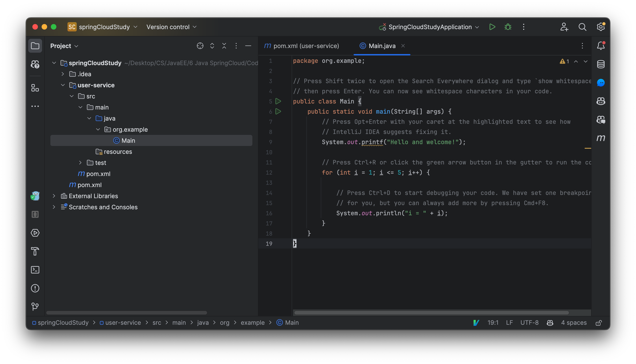
Task: Run the main method via gutter arrow on line 6
Action: 278,112
